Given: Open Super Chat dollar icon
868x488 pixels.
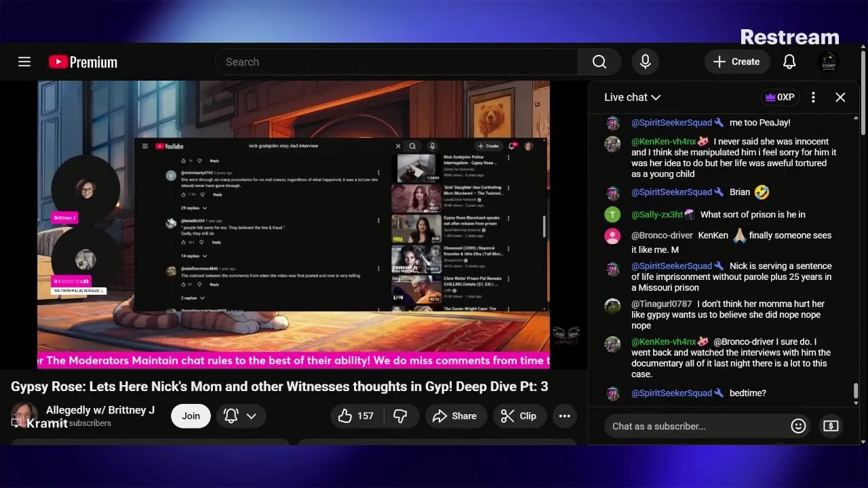Looking at the screenshot, I should (x=831, y=426).
